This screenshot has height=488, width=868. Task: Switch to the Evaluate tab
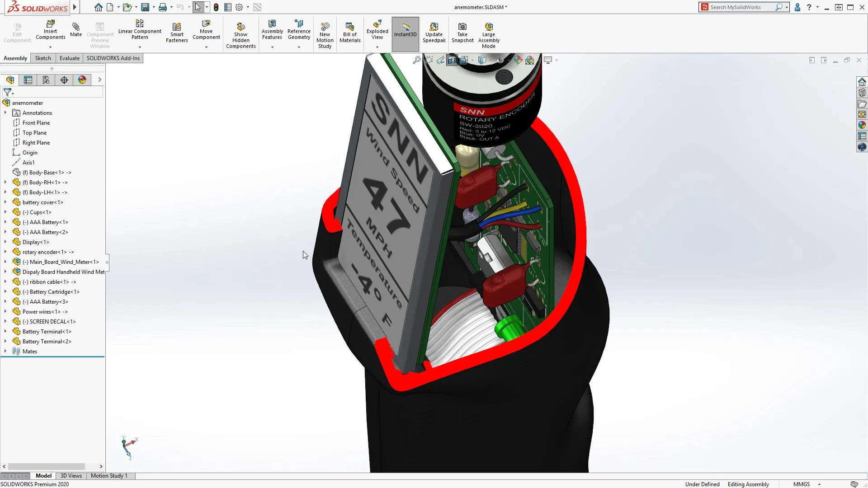[x=69, y=58]
